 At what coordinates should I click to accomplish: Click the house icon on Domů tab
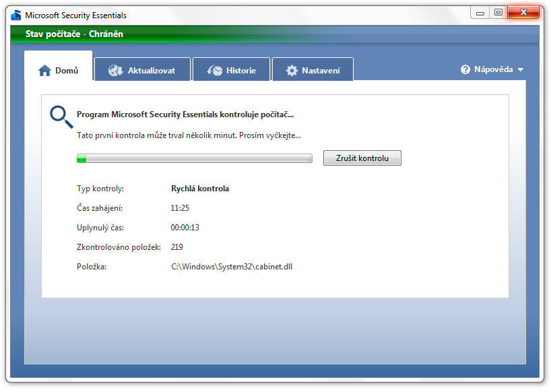[x=44, y=71]
